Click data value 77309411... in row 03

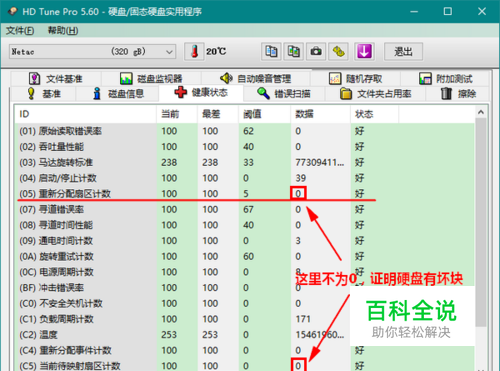pyautogui.click(x=320, y=162)
